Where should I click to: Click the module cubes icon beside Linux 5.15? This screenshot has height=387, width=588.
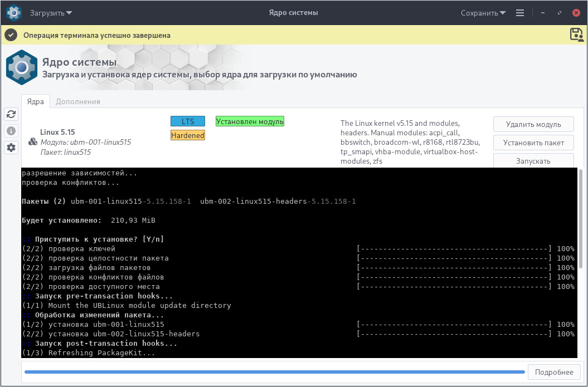pyautogui.click(x=33, y=141)
